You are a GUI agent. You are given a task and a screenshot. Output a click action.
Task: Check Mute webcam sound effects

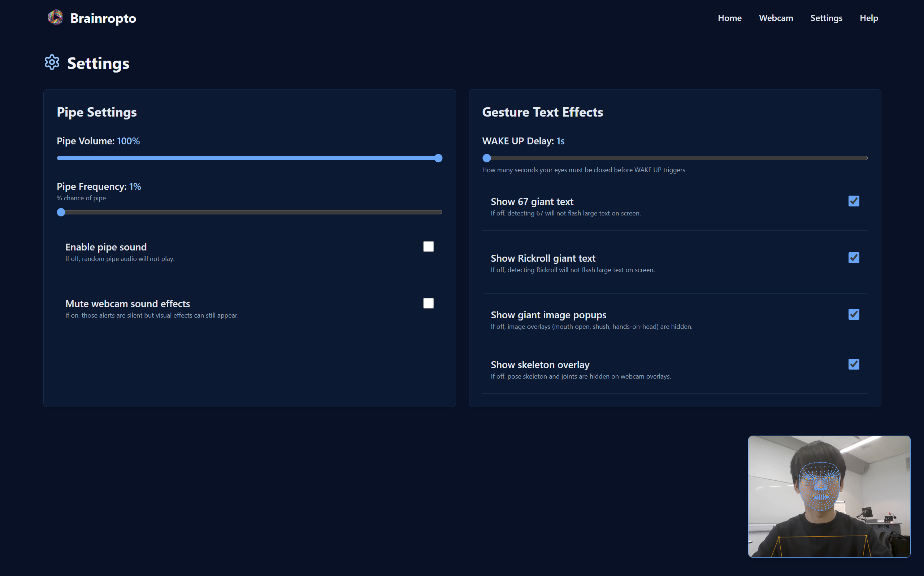click(x=428, y=303)
